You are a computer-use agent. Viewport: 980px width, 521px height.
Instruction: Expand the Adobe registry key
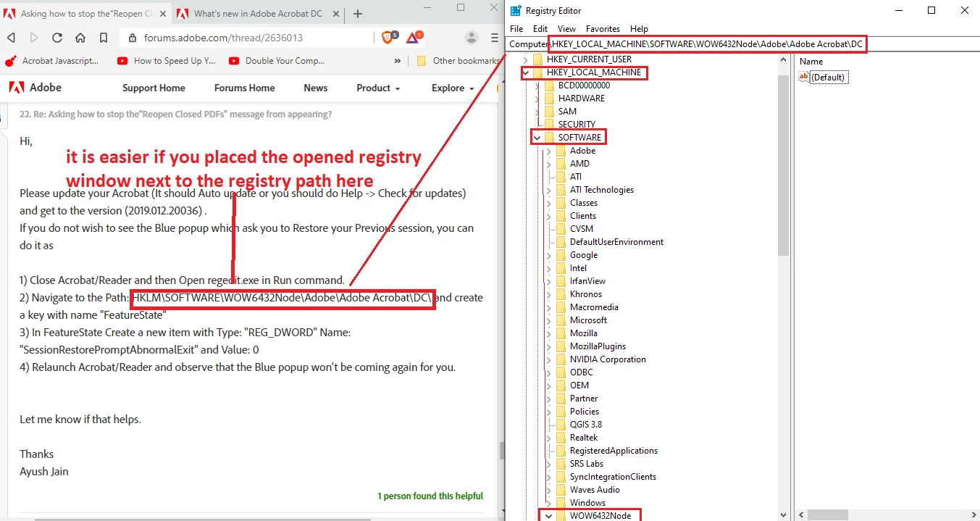(x=548, y=151)
